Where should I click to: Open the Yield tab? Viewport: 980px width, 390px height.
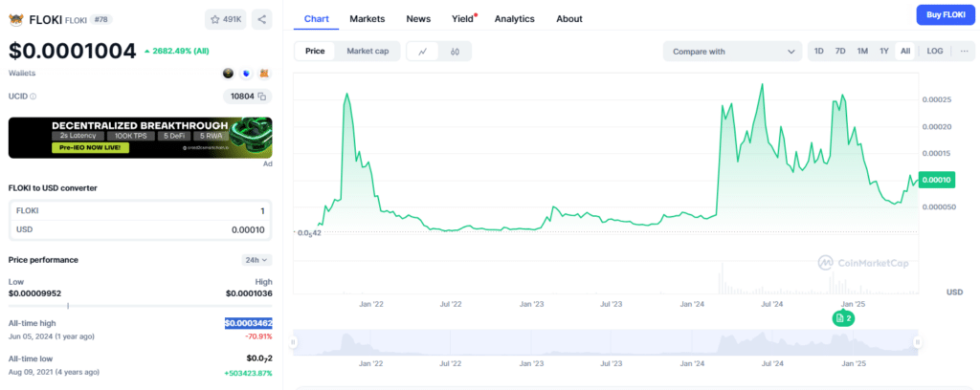coord(463,19)
